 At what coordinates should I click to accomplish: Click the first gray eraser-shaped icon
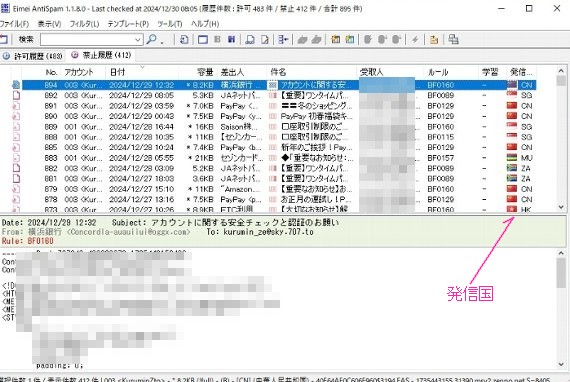click(x=302, y=40)
